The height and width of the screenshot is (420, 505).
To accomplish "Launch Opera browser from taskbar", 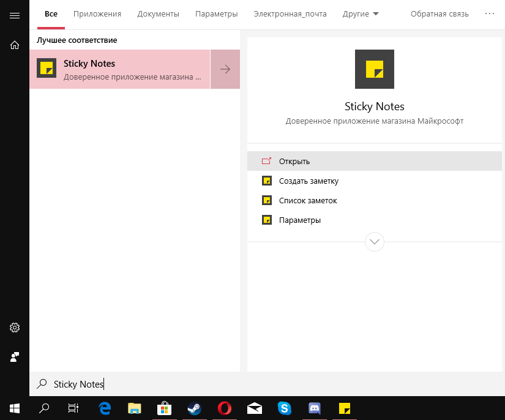I will point(224,408).
